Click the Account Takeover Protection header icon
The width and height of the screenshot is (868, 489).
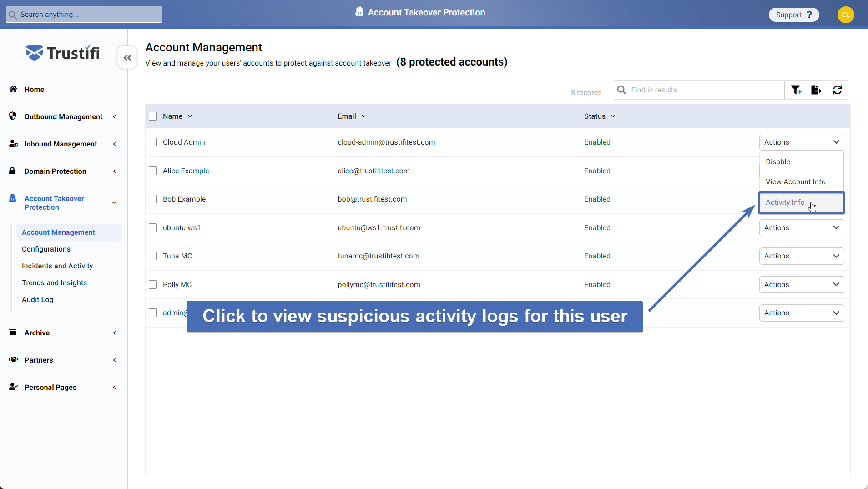click(x=359, y=11)
